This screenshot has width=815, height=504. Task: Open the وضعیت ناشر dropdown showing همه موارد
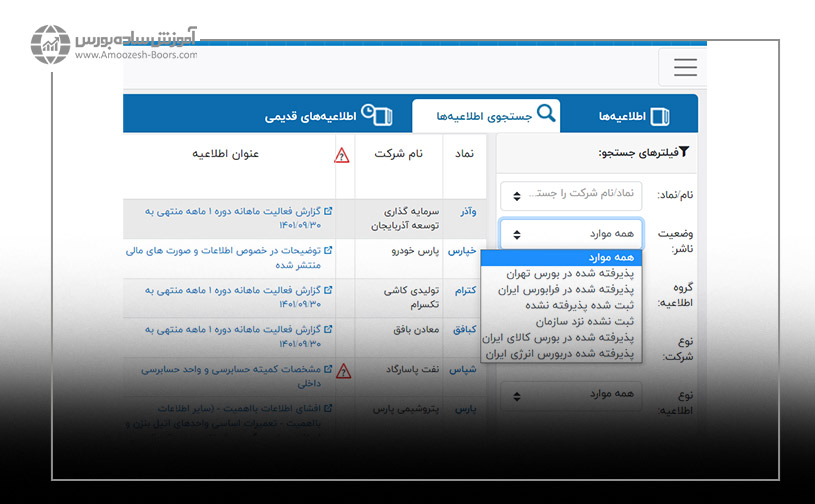pos(571,234)
